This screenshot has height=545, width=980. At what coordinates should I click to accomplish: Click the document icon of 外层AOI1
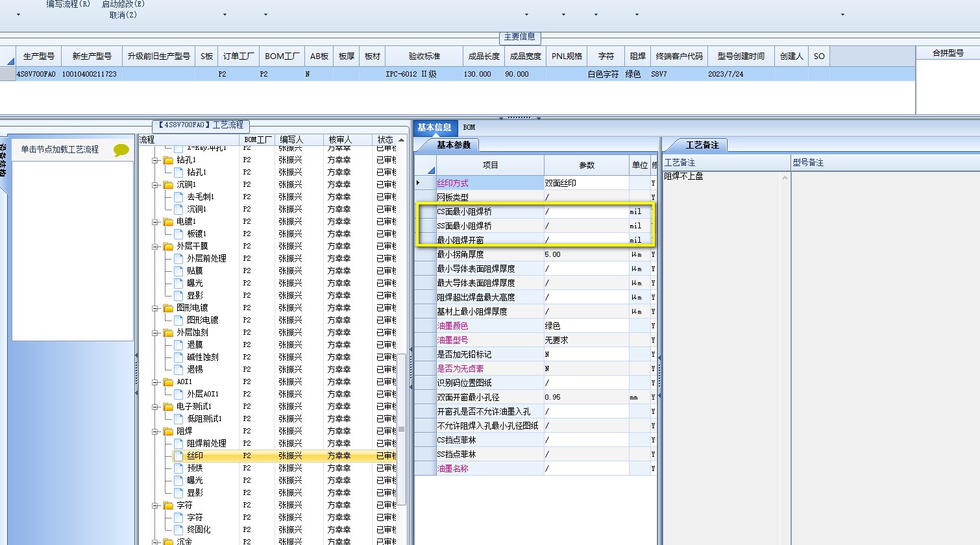(178, 394)
